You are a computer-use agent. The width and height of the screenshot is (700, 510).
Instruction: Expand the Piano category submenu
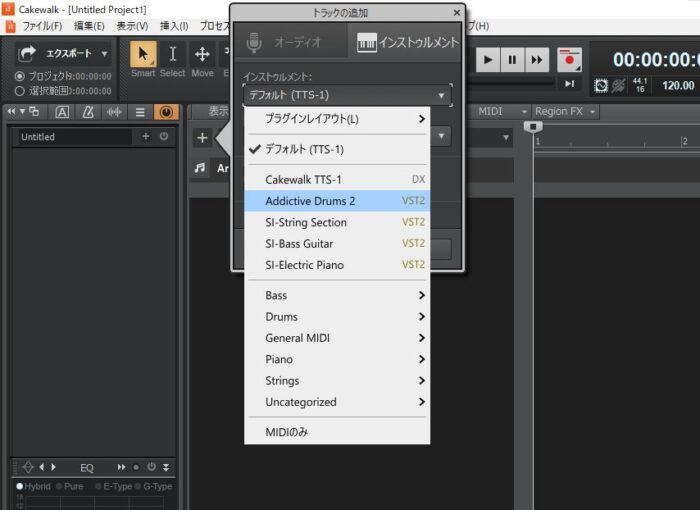[x=337, y=360]
